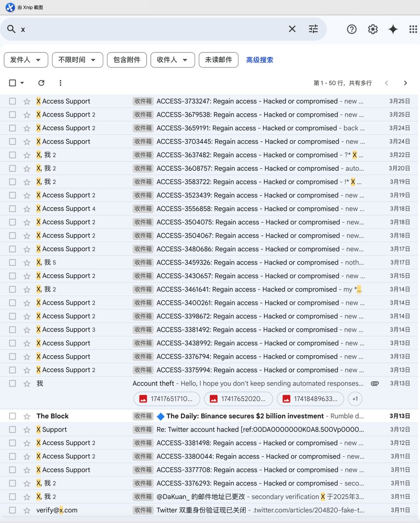Open the ACCESS-3398672 email
Viewport: 420px width, 523px height.
click(x=210, y=316)
